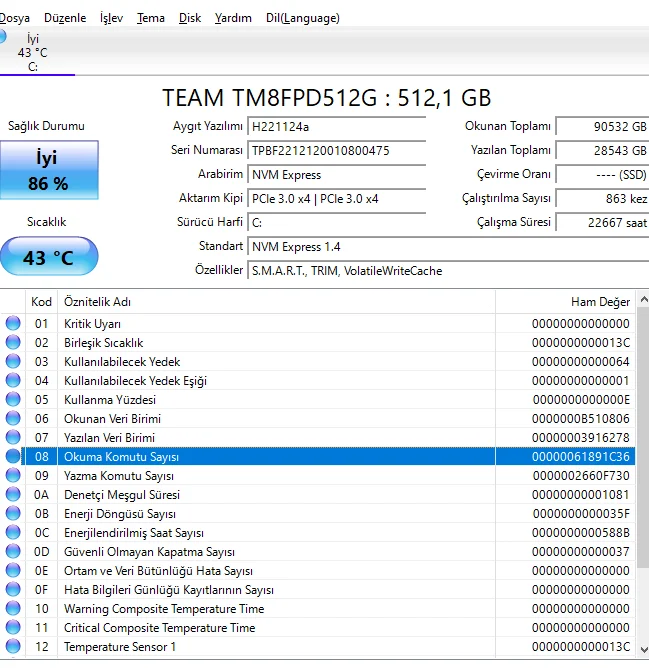
Task: Click the 43 °C temperature button
Action: 49,256
